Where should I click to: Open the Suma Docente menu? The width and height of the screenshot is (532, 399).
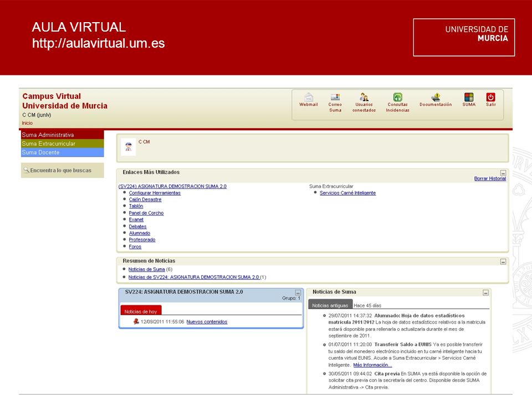tap(63, 152)
